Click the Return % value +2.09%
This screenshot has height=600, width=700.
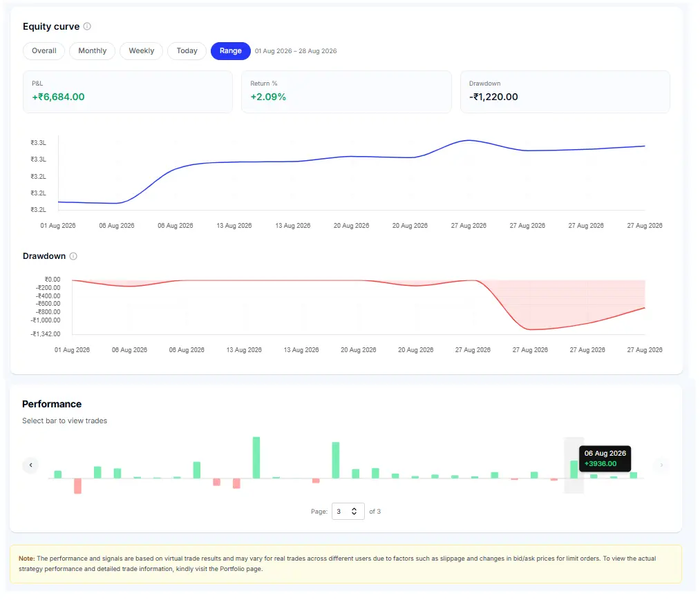268,97
